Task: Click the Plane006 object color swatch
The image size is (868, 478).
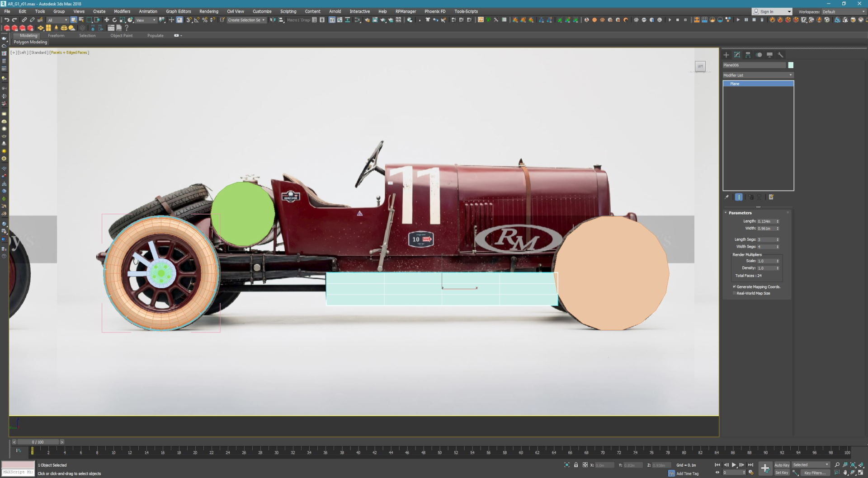Action: point(791,65)
